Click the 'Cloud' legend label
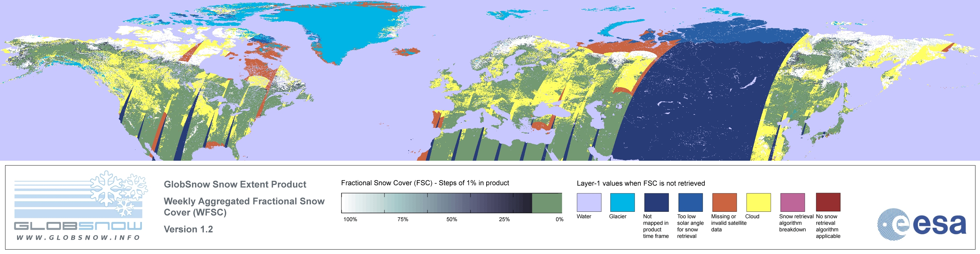Image resolution: width=980 pixels, height=254 pixels. click(752, 217)
